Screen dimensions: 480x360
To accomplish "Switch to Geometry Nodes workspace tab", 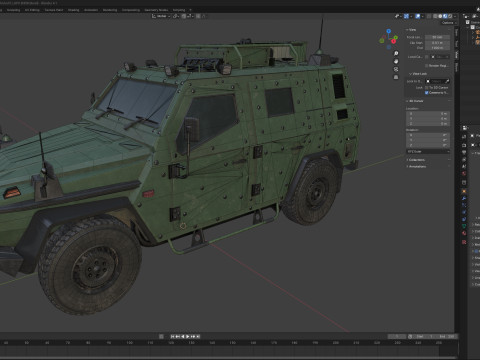I will point(156,10).
